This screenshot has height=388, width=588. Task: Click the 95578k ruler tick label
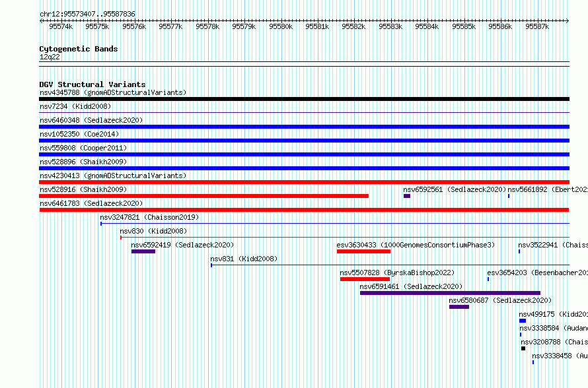(x=207, y=26)
